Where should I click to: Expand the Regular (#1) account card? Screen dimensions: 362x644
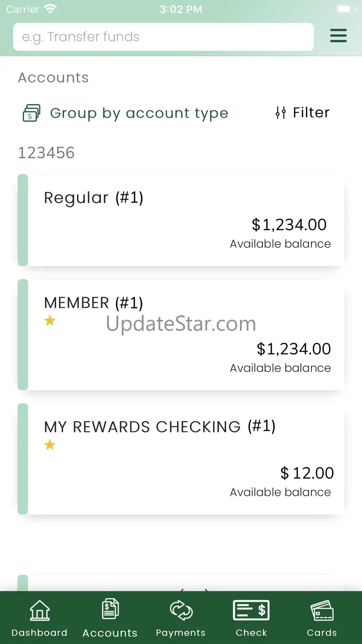pyautogui.click(x=181, y=220)
